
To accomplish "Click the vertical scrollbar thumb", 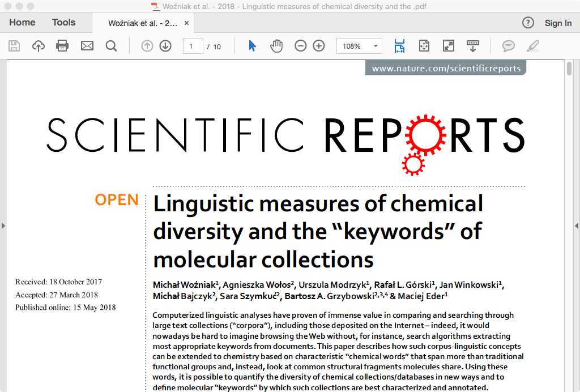I will (569, 69).
